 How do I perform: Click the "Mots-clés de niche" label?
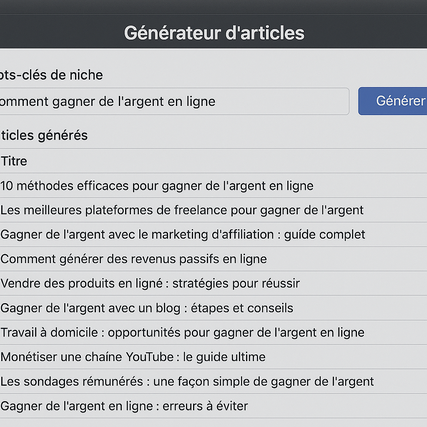point(51,75)
